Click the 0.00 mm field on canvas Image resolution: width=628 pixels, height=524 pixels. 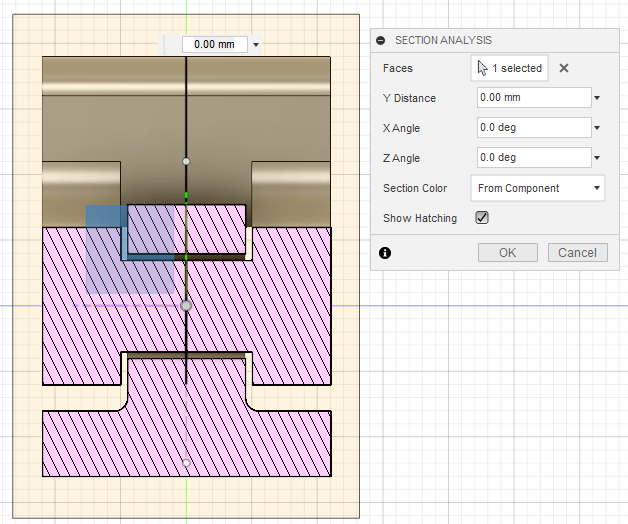coord(215,44)
